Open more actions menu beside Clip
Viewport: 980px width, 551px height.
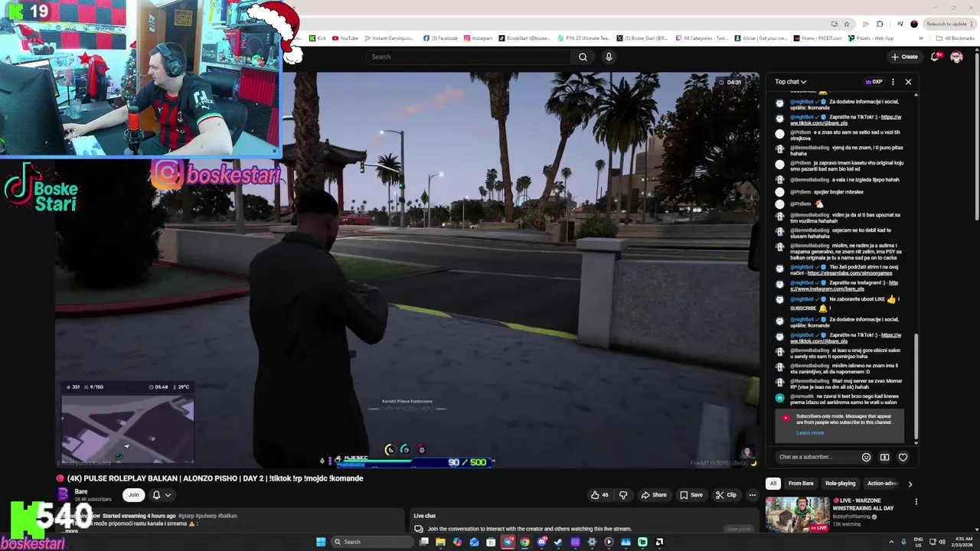(752, 495)
